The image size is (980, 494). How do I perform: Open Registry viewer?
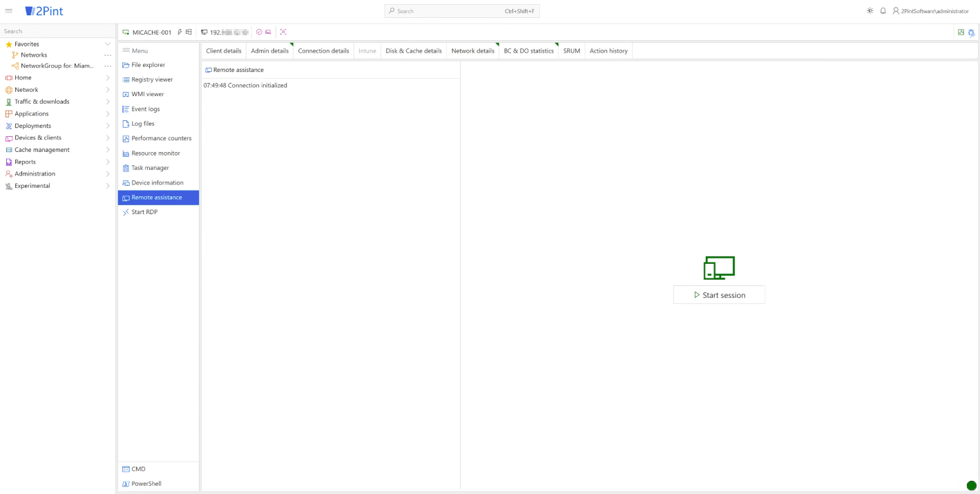click(x=158, y=79)
